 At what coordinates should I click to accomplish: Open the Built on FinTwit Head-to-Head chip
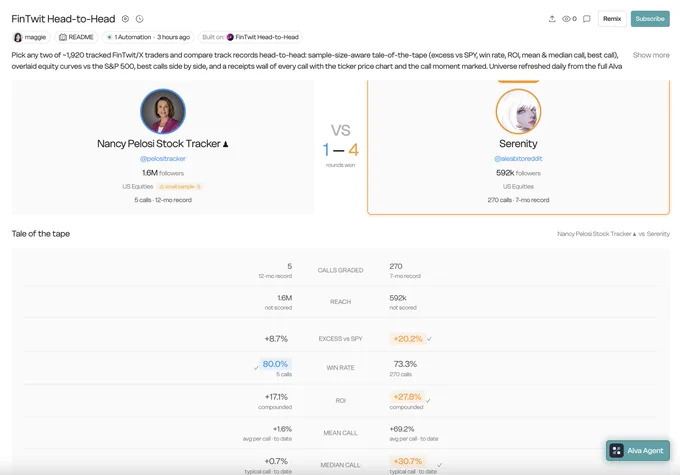click(x=251, y=37)
